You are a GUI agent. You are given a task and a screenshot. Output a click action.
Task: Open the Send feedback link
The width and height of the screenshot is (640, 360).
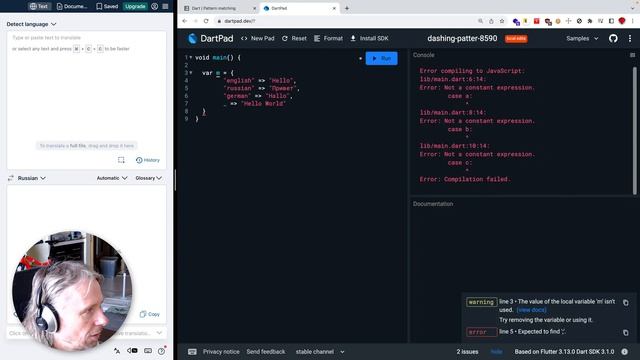coord(266,351)
